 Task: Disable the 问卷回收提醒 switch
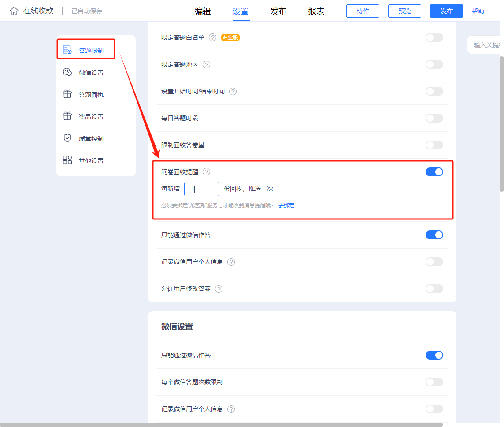434,172
